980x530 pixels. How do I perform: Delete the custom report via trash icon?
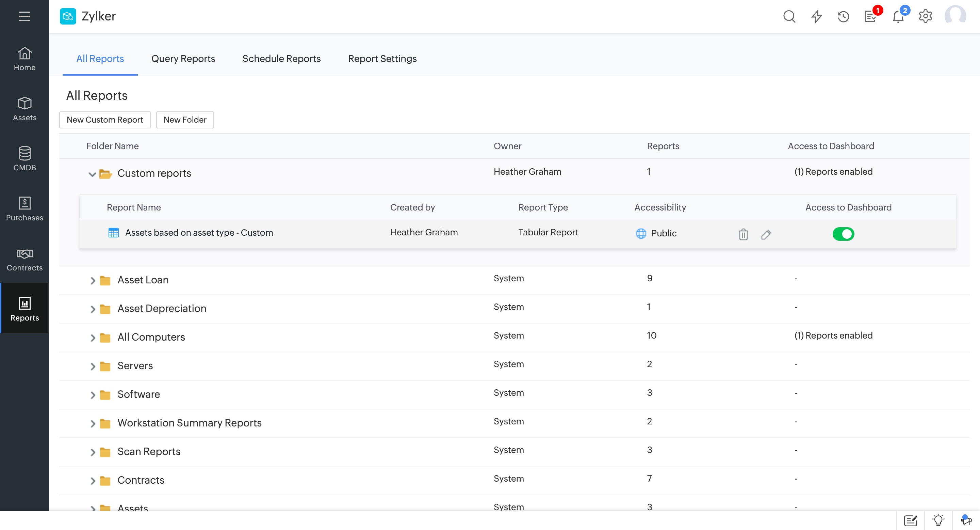(x=743, y=234)
